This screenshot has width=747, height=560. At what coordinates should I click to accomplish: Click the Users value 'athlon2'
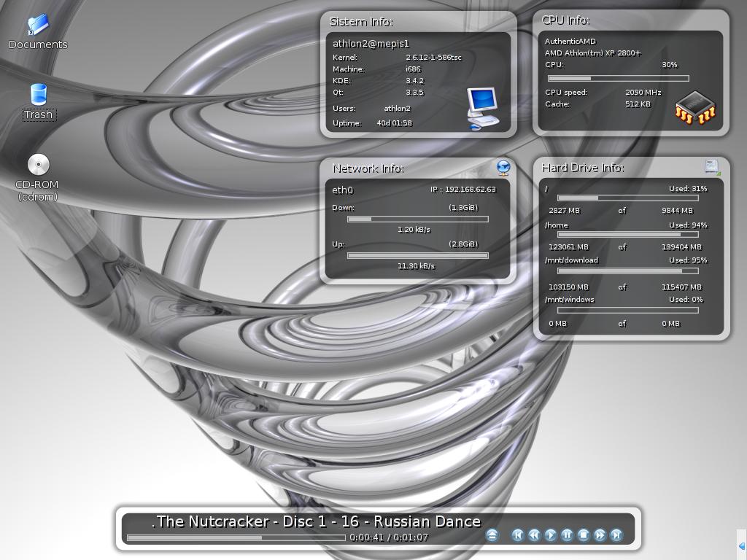(x=398, y=109)
